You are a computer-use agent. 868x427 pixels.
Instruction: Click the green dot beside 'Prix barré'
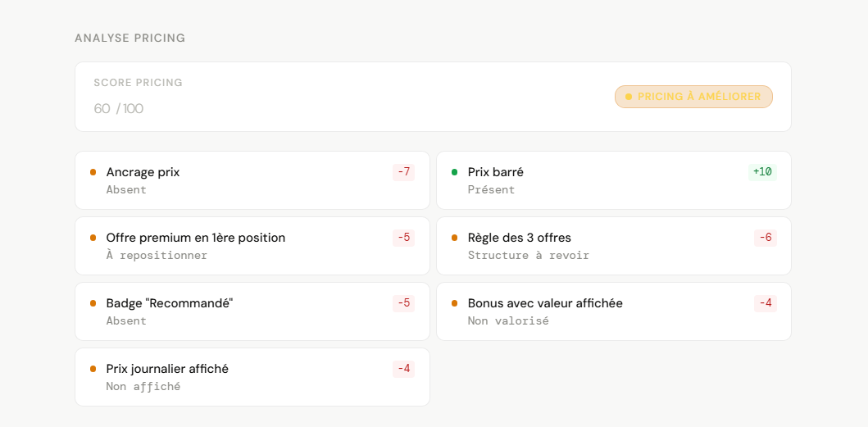click(454, 172)
